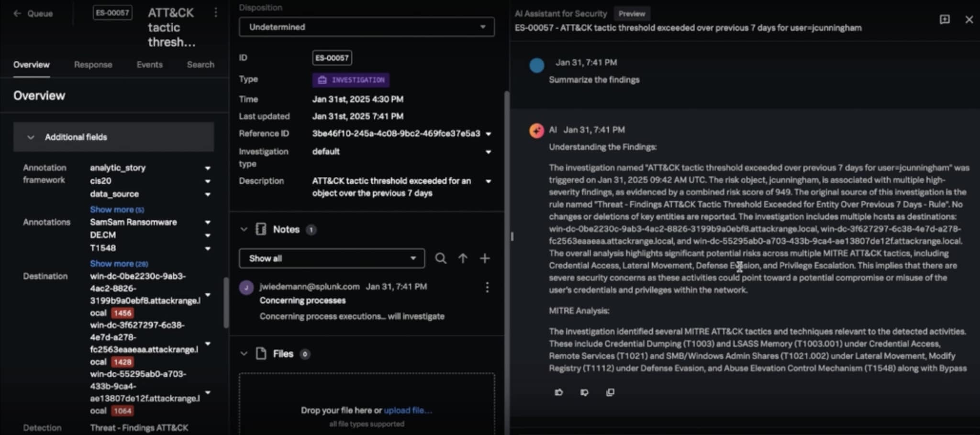The image size is (980, 435).
Task: Click the search icon in Notes section
Action: [x=441, y=258]
